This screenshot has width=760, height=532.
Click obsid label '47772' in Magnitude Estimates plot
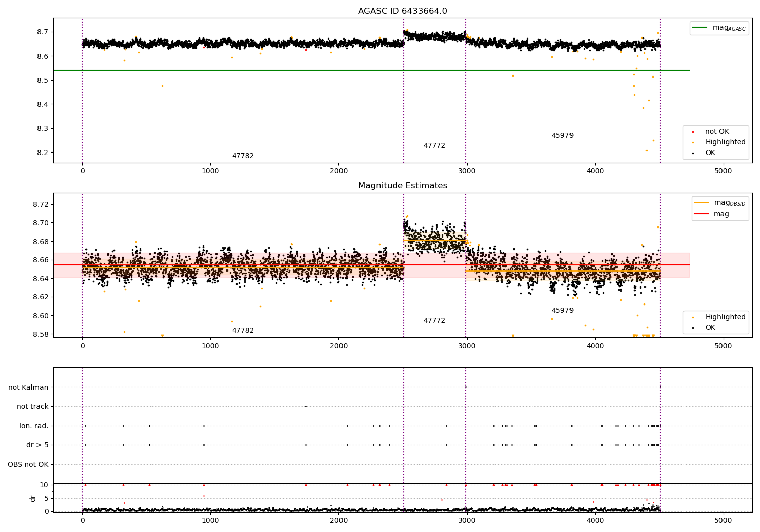(x=434, y=321)
